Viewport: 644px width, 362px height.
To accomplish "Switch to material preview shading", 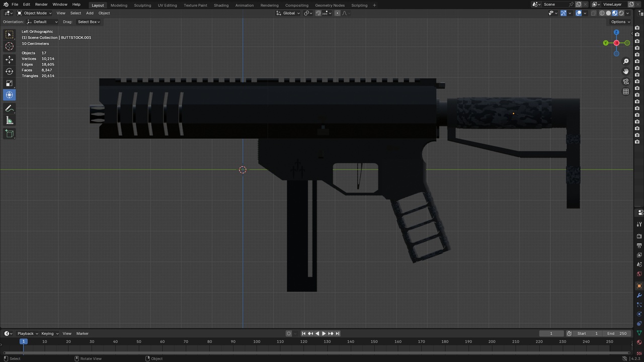I will pyautogui.click(x=615, y=13).
